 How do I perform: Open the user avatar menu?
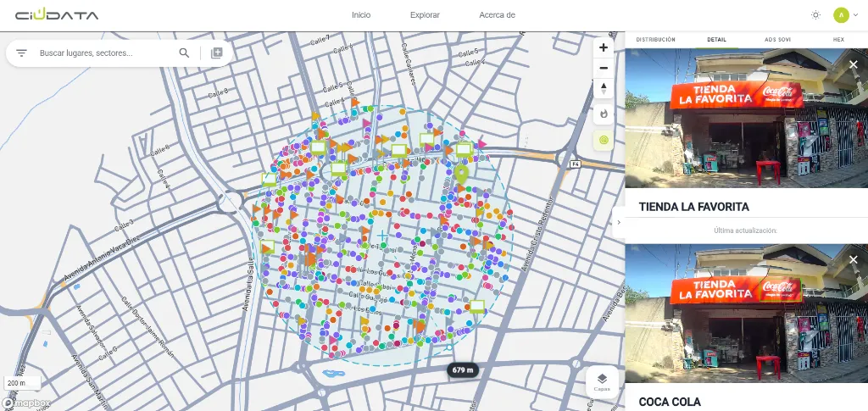841,15
